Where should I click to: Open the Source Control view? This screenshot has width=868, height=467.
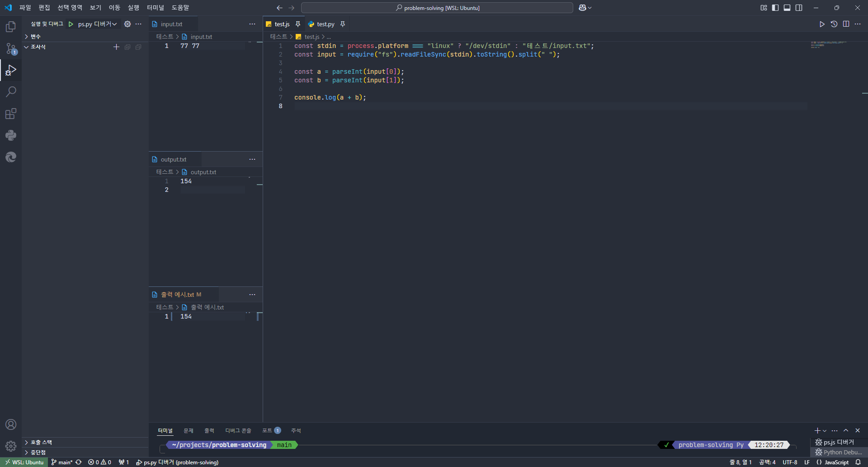click(11, 48)
